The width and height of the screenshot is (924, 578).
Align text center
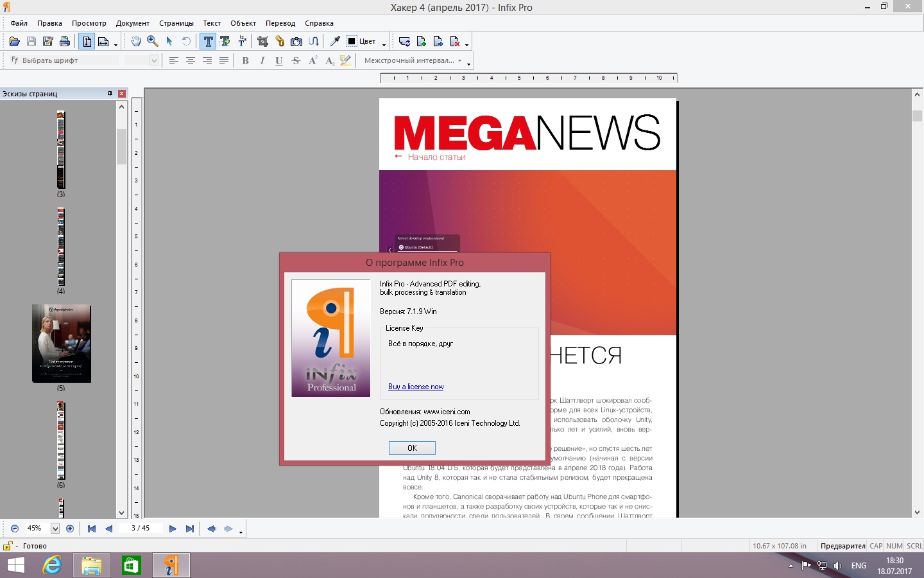tap(190, 60)
